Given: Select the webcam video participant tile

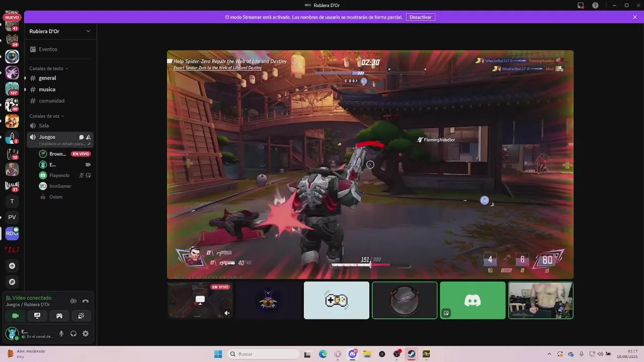Looking at the screenshot, I should coord(540,300).
